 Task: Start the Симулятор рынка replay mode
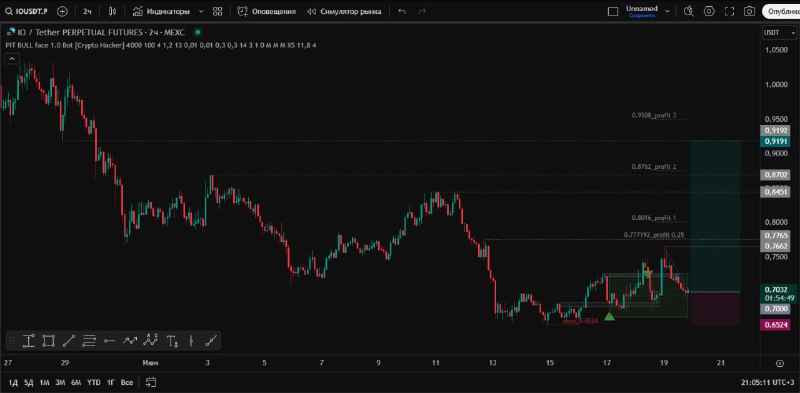(344, 11)
